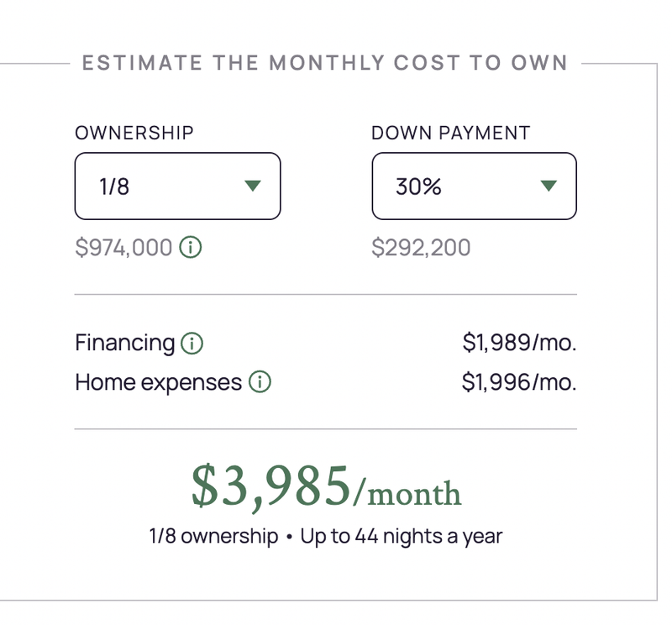This screenshot has height=625, width=672.
Task: Open the info icon beside $974,000
Action: (192, 248)
